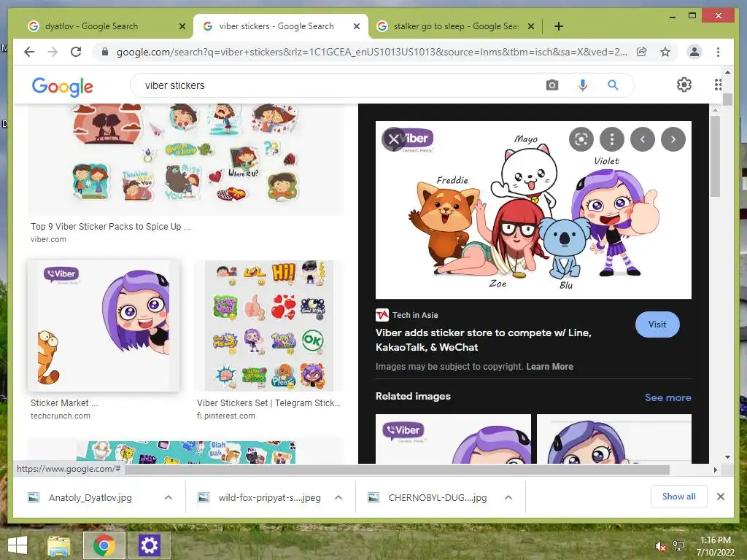Click the page vertical scrollbar thumb

pyautogui.click(x=727, y=99)
